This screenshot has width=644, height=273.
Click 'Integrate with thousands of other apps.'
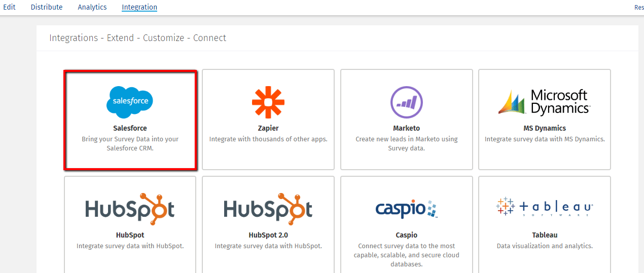tap(268, 139)
